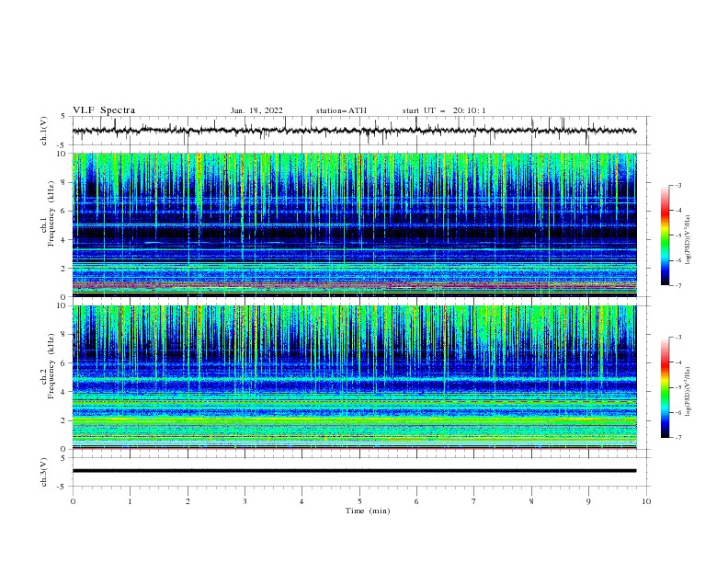Click the 'ch.3(V)' waveform axis label

[x=44, y=472]
